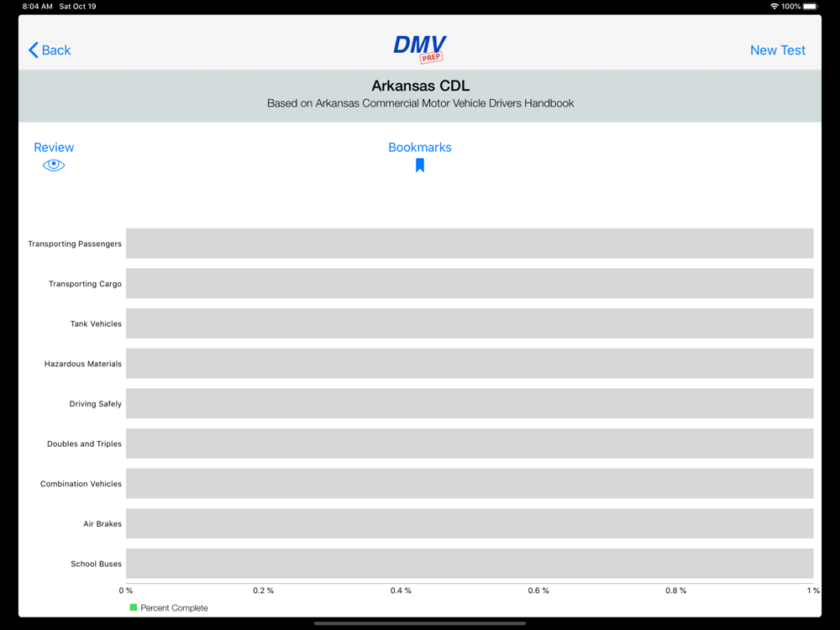
Task: Click the Air Brakes label
Action: coord(102,524)
